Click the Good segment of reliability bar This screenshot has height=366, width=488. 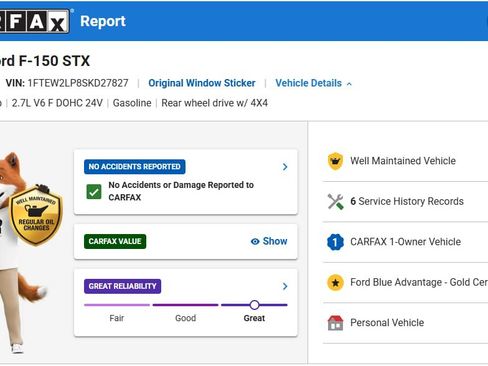185,305
